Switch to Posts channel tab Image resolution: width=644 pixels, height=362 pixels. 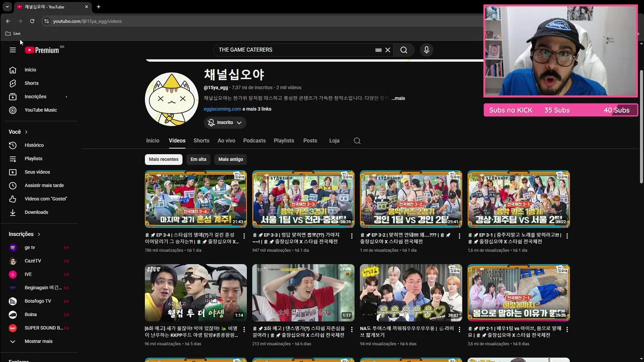pyautogui.click(x=310, y=141)
